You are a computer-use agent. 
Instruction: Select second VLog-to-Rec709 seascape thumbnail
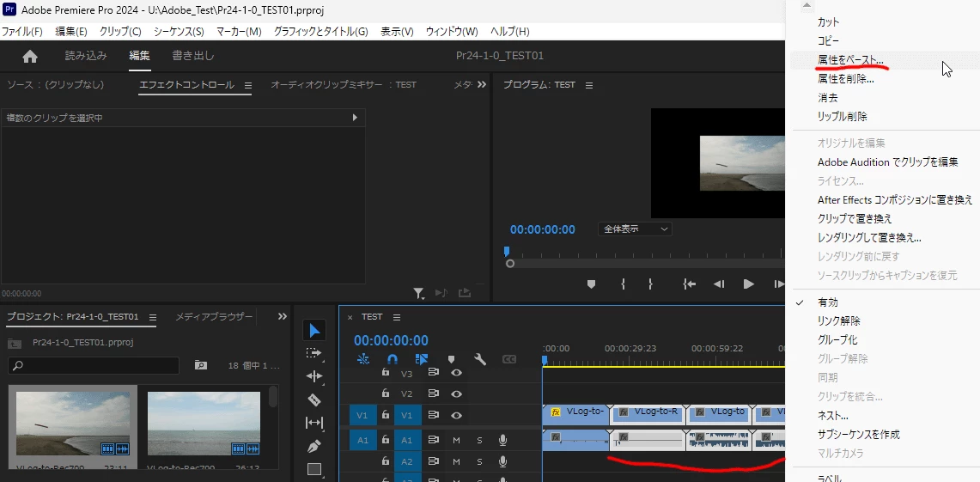click(x=204, y=424)
